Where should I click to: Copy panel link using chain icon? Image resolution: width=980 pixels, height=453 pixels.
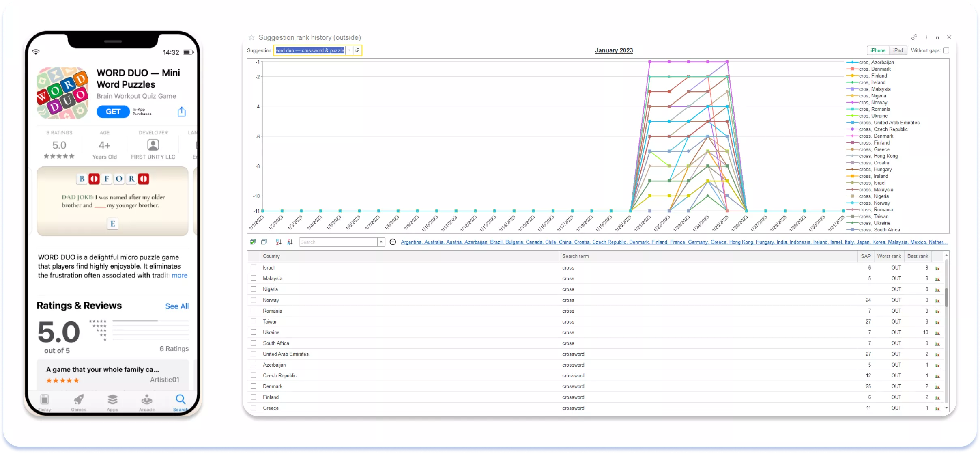tap(914, 37)
